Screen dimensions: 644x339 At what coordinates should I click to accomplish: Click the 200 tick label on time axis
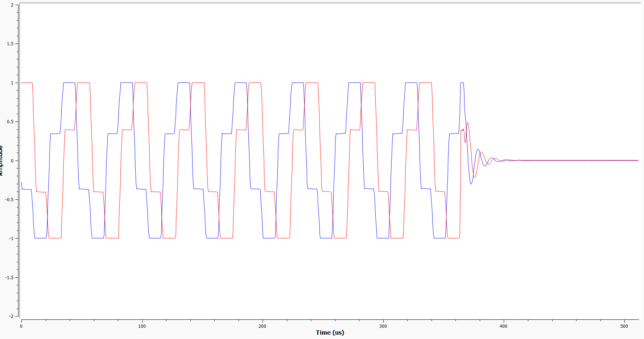pyautogui.click(x=262, y=326)
